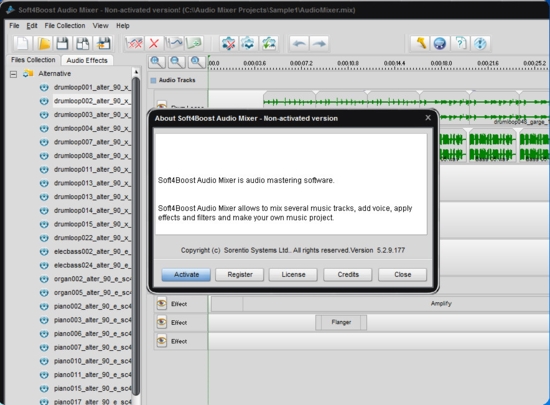This screenshot has width=550, height=405.
Task: Select piano010_alter_90_e_sc4 in the file list
Action: click(x=92, y=361)
